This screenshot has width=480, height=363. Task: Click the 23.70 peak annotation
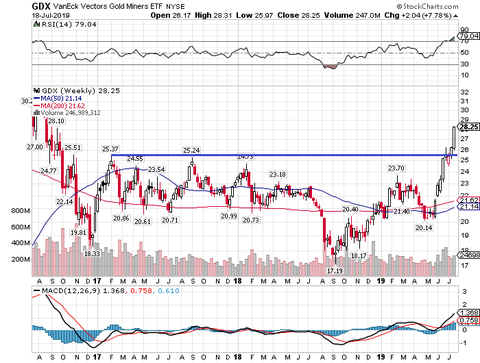[x=396, y=168]
